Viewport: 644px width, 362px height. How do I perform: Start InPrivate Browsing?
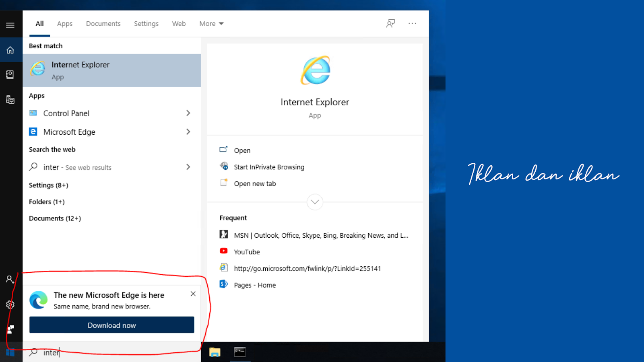coord(269,167)
